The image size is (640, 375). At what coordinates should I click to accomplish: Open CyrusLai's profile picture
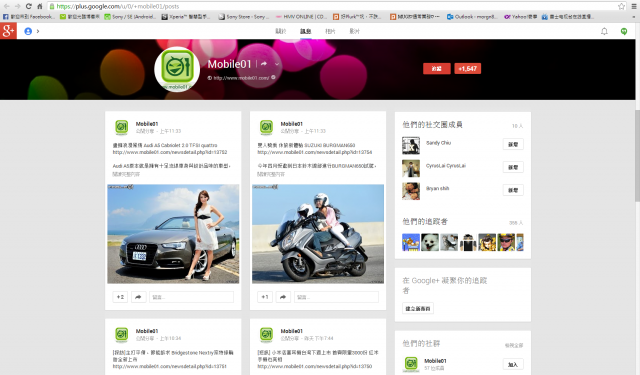(x=411, y=169)
